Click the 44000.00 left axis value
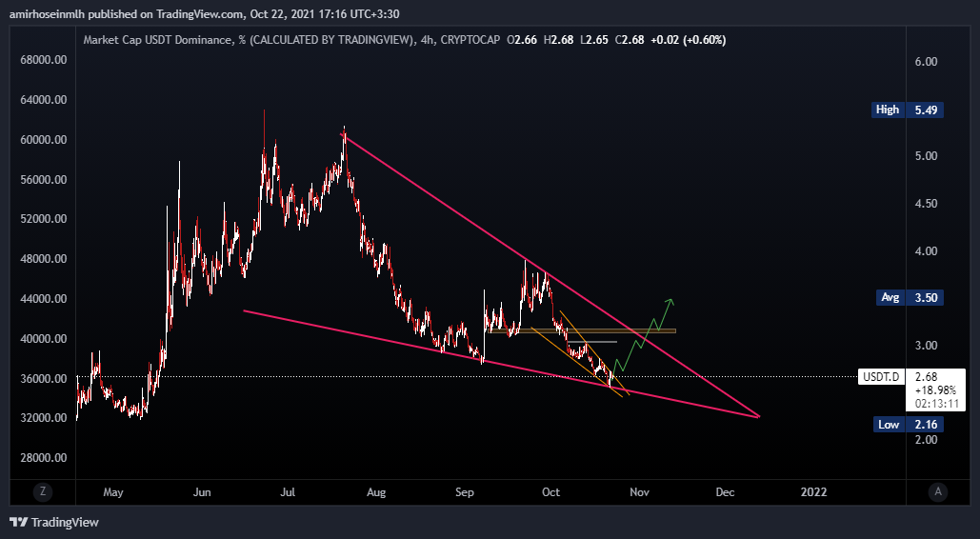Image resolution: width=980 pixels, height=539 pixels. pyautogui.click(x=43, y=299)
